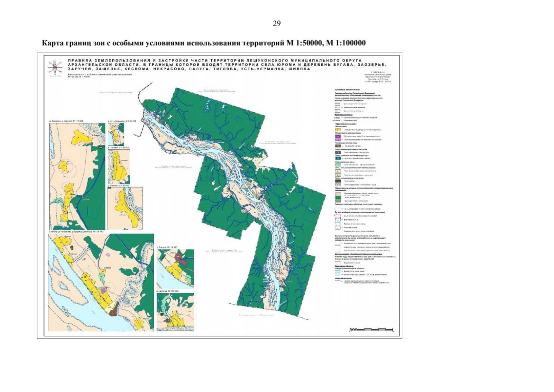Open the Заозерье, Заручей inset map

77,176
